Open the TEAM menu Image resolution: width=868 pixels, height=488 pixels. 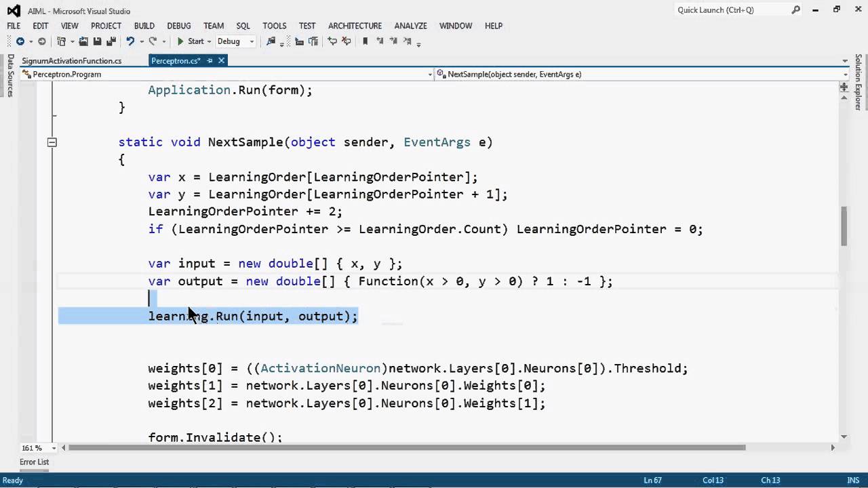[214, 26]
